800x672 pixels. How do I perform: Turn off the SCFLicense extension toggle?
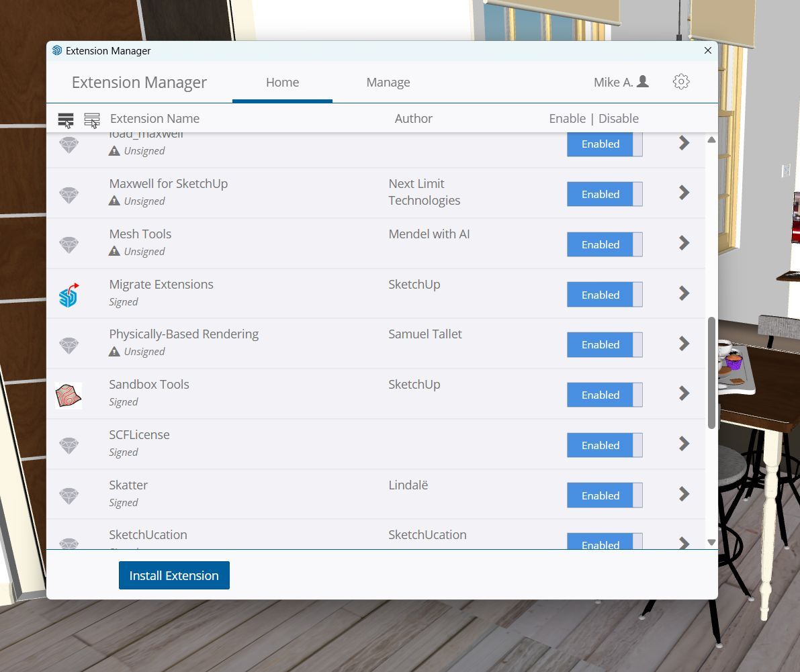point(604,445)
